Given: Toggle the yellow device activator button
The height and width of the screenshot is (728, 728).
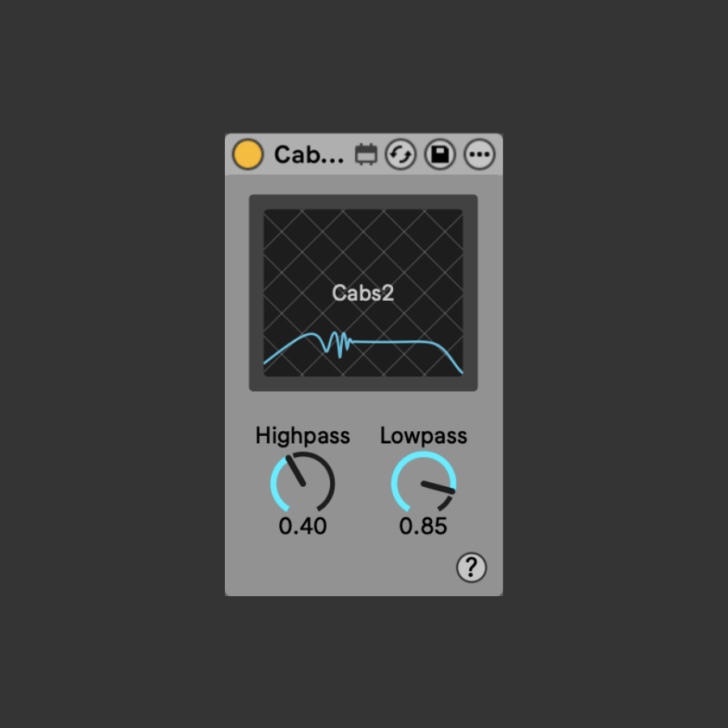Looking at the screenshot, I should [248, 154].
